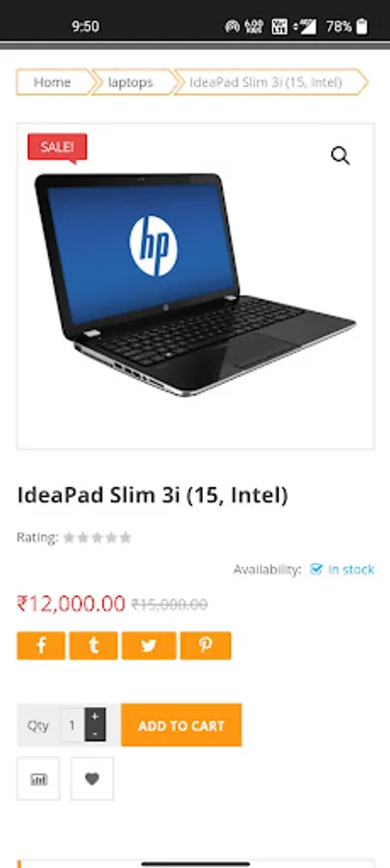Tap the SALE! badge
This screenshot has height=868, width=390.
57,148
